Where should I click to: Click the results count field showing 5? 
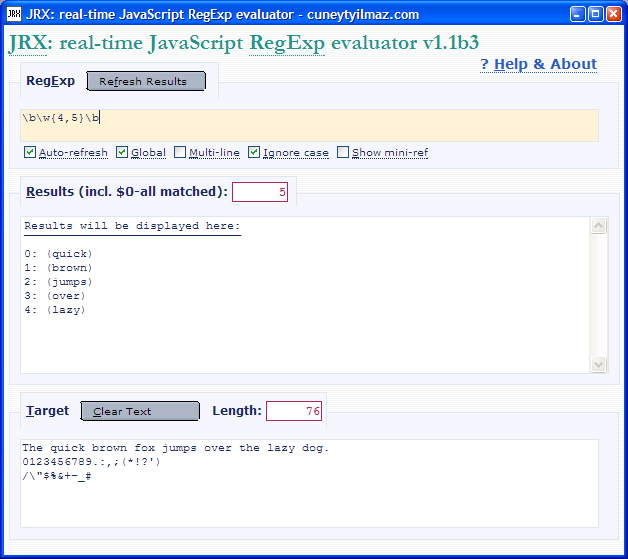coord(260,191)
